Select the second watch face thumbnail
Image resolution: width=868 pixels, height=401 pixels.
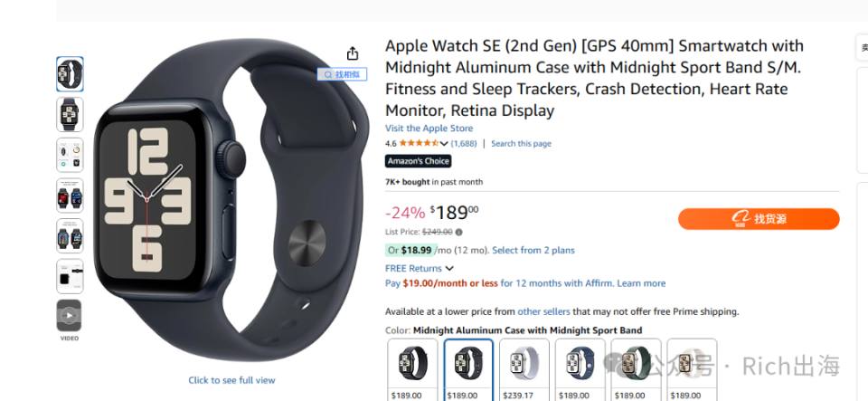coord(70,114)
